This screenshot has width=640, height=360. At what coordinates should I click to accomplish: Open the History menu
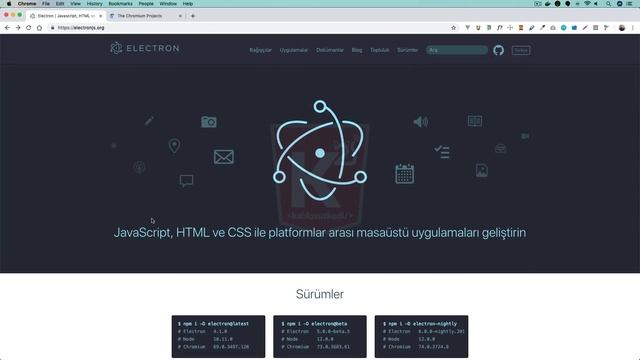94,4
